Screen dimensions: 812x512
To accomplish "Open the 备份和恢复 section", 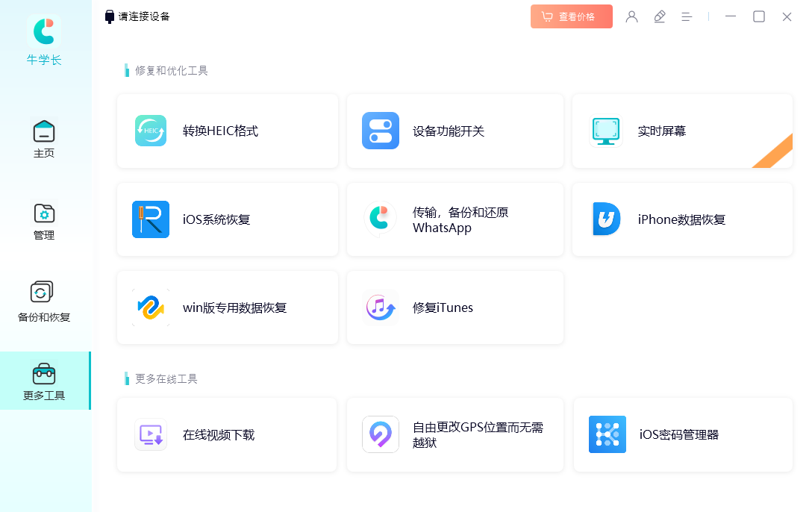I will tap(44, 300).
